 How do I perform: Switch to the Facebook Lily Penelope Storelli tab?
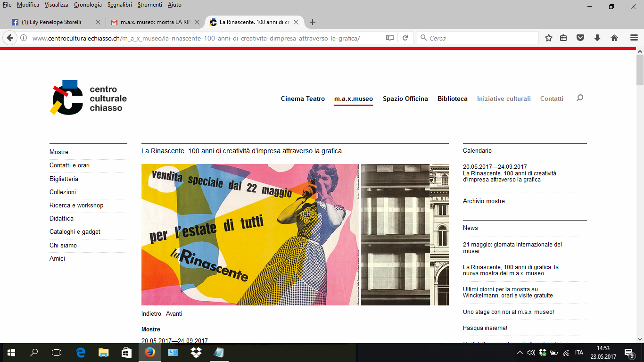51,22
